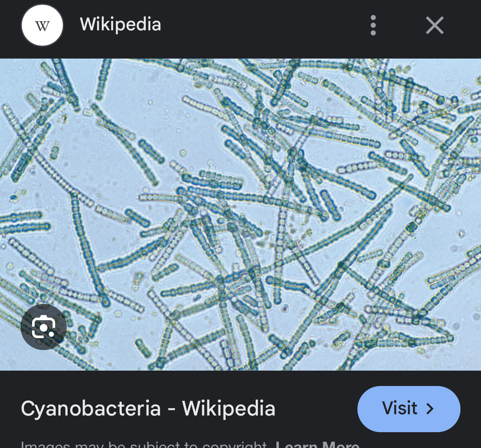Click the blue Visit pill button
This screenshot has height=448, width=481.
point(409,409)
